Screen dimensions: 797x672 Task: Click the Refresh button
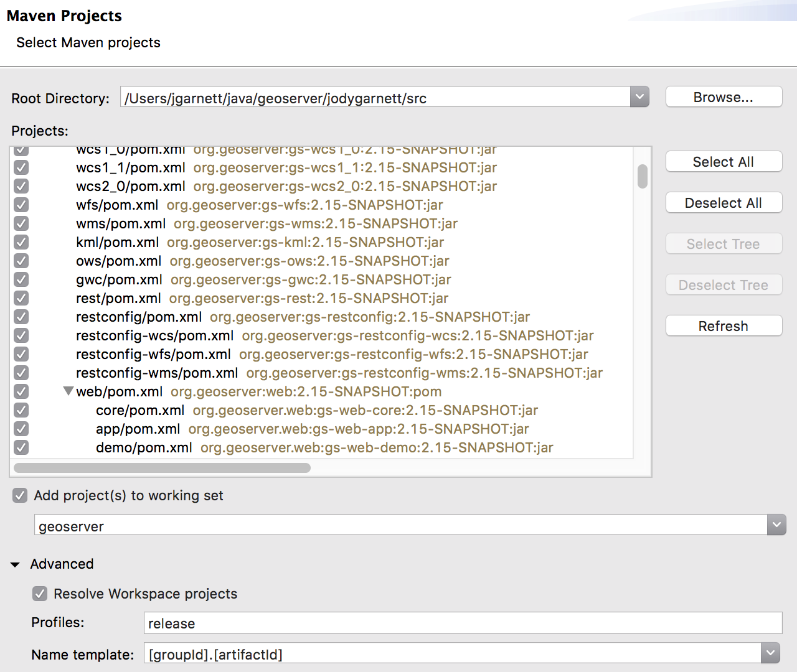coord(723,326)
